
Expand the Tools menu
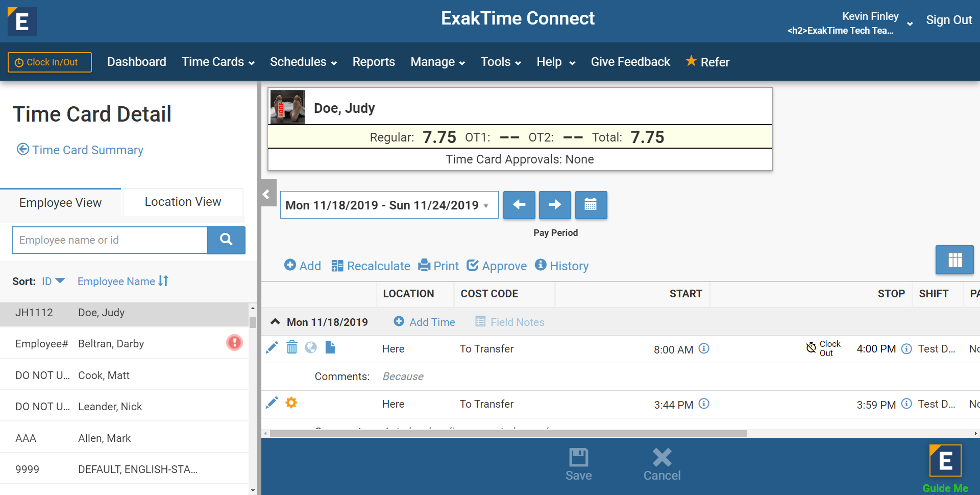click(x=501, y=62)
